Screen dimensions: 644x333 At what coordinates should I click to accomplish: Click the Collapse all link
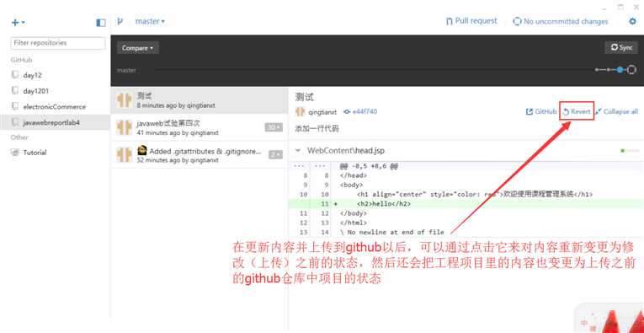pyautogui.click(x=616, y=112)
